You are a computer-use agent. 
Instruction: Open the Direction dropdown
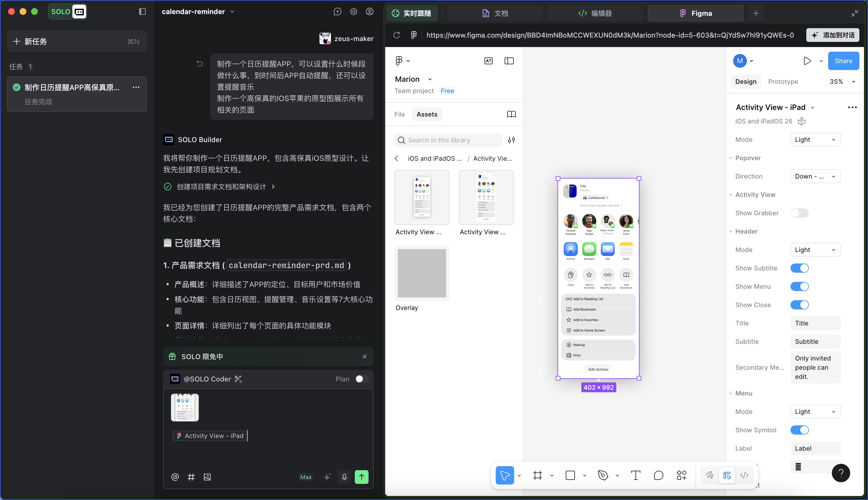point(815,176)
